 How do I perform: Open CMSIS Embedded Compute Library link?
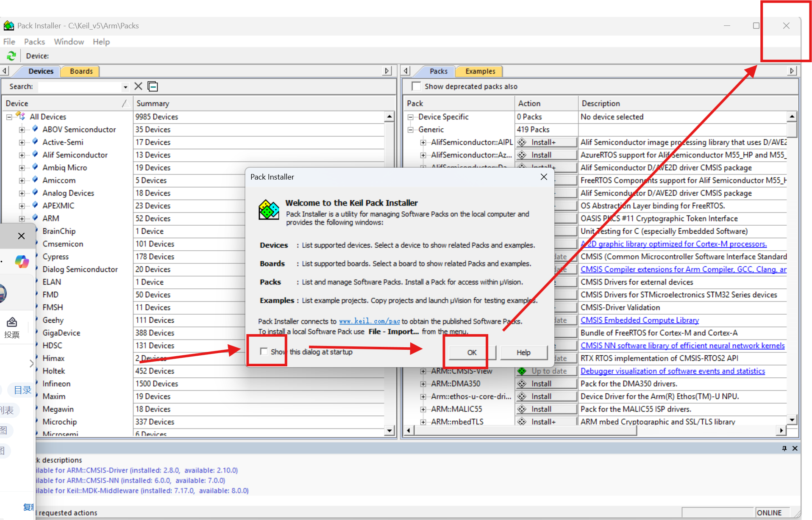[x=640, y=320]
